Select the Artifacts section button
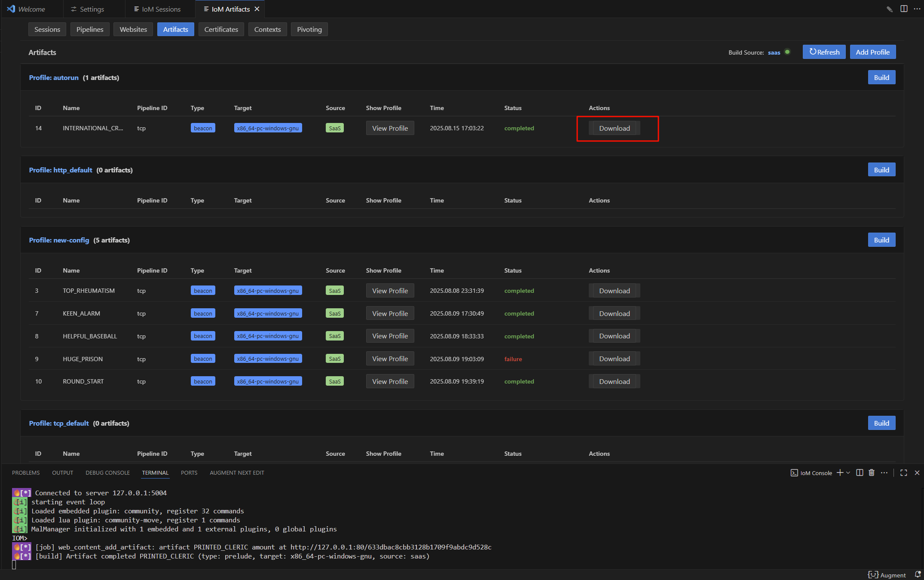924x580 pixels. 176,29
